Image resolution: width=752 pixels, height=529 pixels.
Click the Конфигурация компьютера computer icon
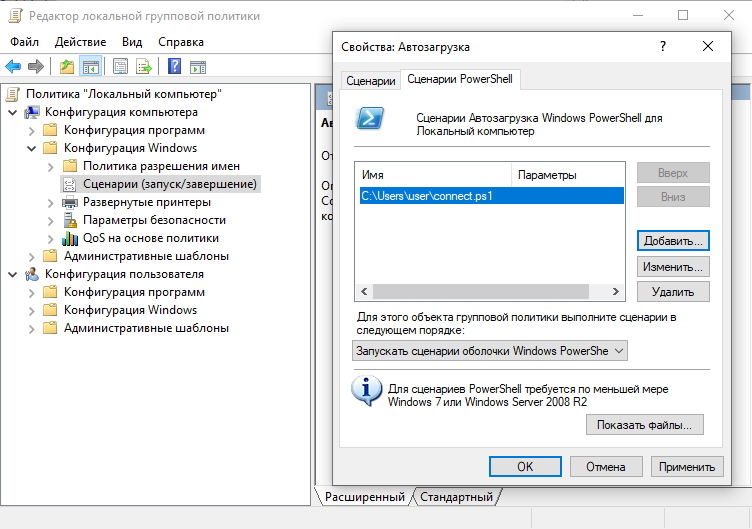(x=32, y=112)
